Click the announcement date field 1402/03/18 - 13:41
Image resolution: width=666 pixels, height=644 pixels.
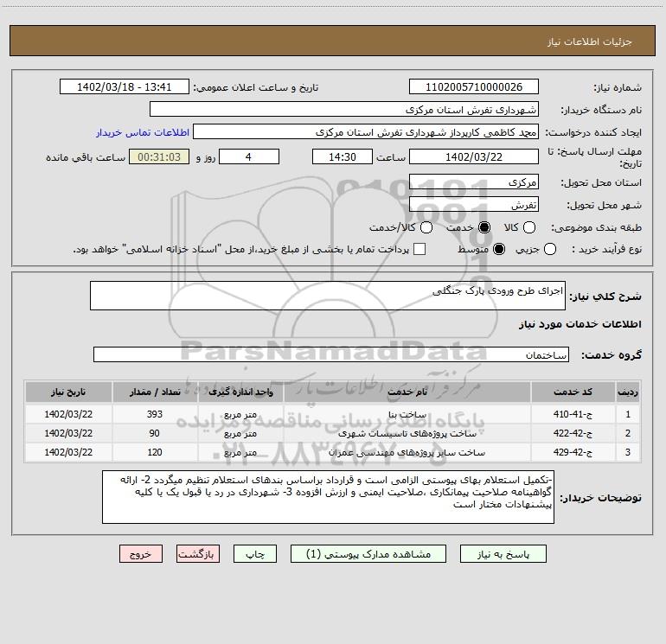[x=125, y=87]
